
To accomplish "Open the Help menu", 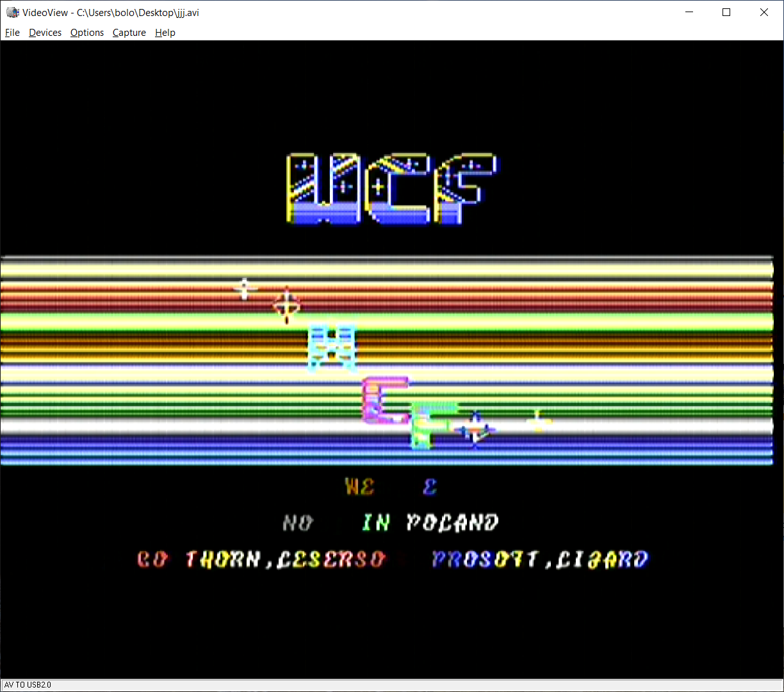I will [x=165, y=33].
